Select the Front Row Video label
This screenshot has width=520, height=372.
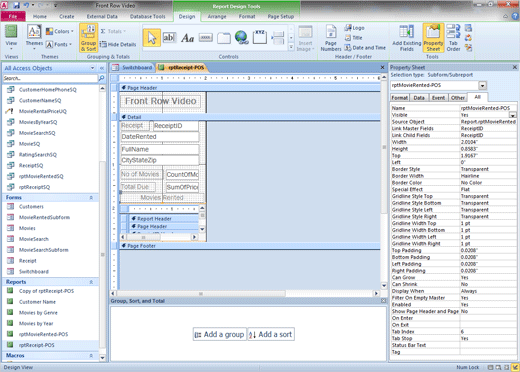[161, 101]
